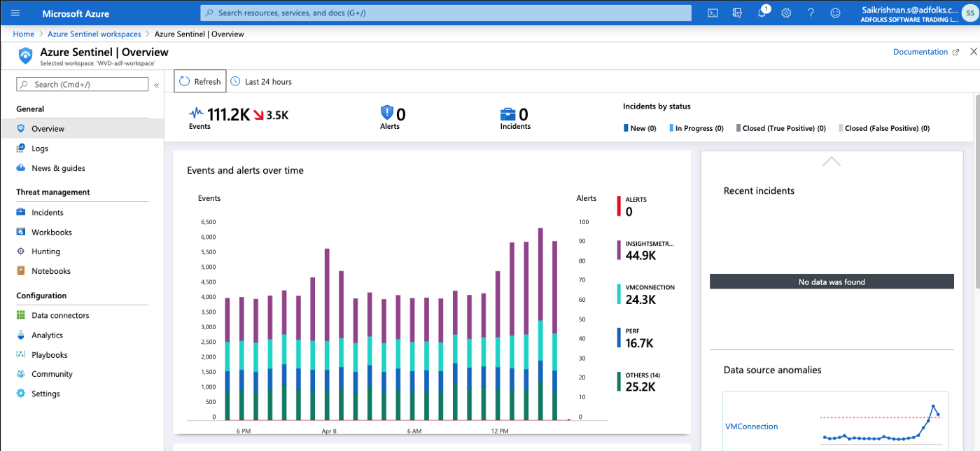Click the Notebooks icon in sidebar
The height and width of the screenshot is (451, 980).
pyautogui.click(x=21, y=271)
